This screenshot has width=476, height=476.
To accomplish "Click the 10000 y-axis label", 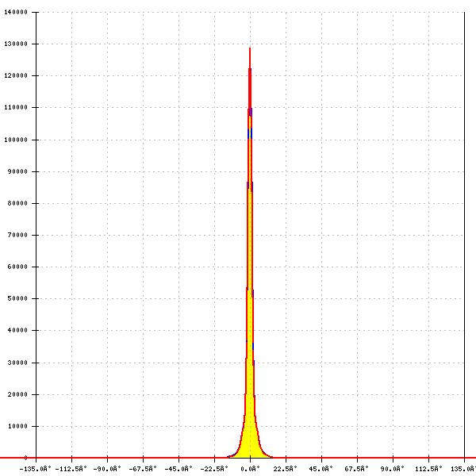I will 17,426.
